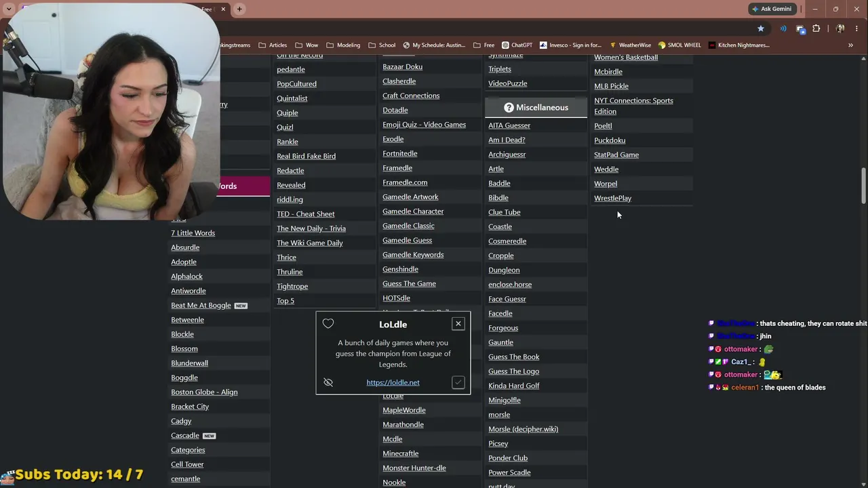Click the Craft Connections entry
Viewport: 868px width, 488px height.
pos(411,96)
